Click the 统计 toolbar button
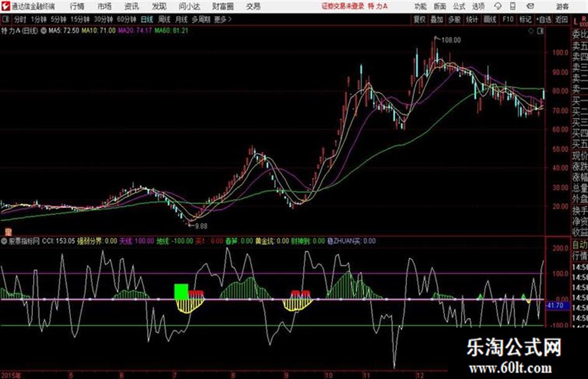This screenshot has height=379, width=588. click(x=472, y=19)
